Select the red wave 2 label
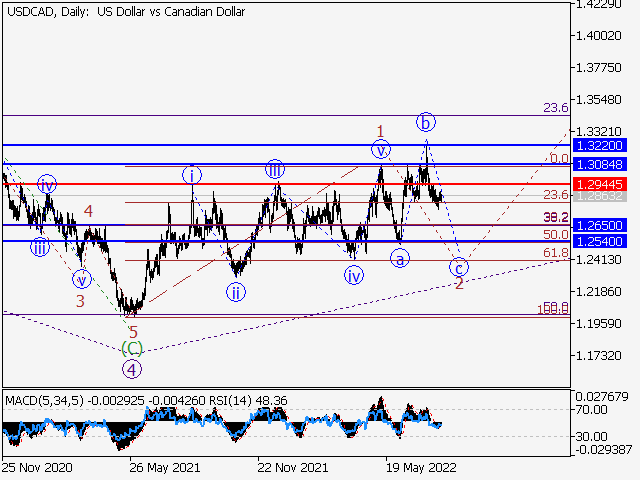This screenshot has height=480, width=640. pos(459,284)
